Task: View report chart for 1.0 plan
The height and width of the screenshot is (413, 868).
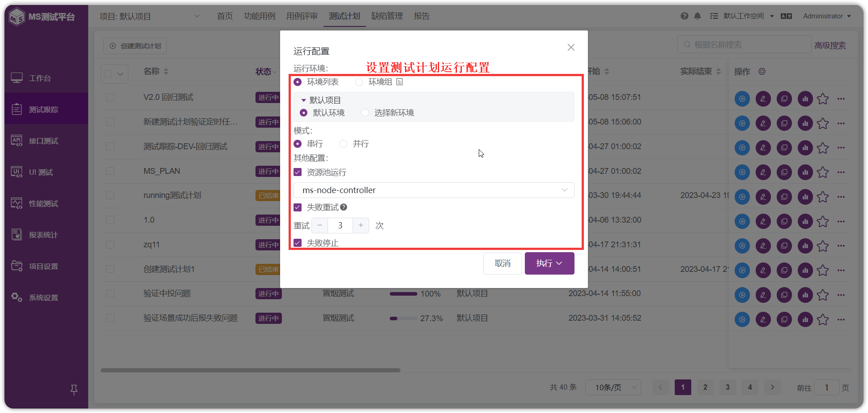Action: point(805,221)
